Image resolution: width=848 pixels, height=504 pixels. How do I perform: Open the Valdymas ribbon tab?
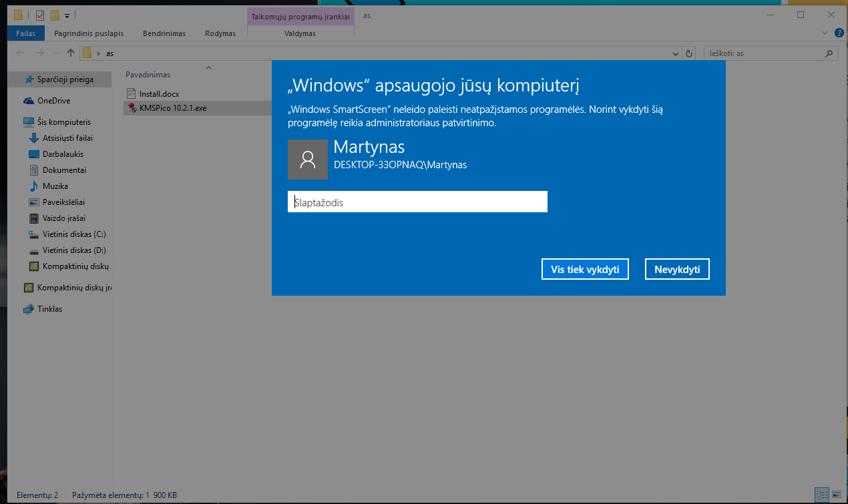300,33
